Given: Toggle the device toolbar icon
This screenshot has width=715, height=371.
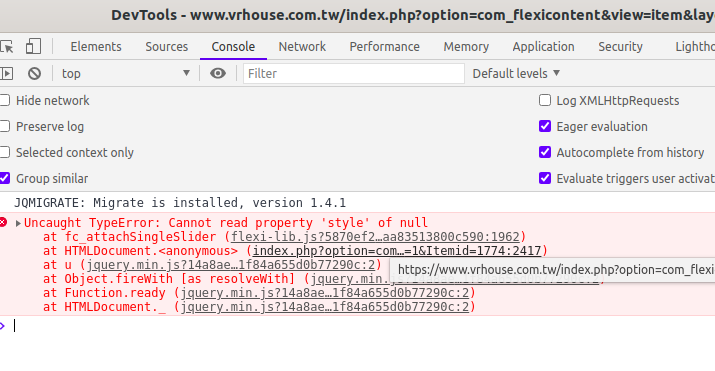Looking at the screenshot, I should 33,46.
